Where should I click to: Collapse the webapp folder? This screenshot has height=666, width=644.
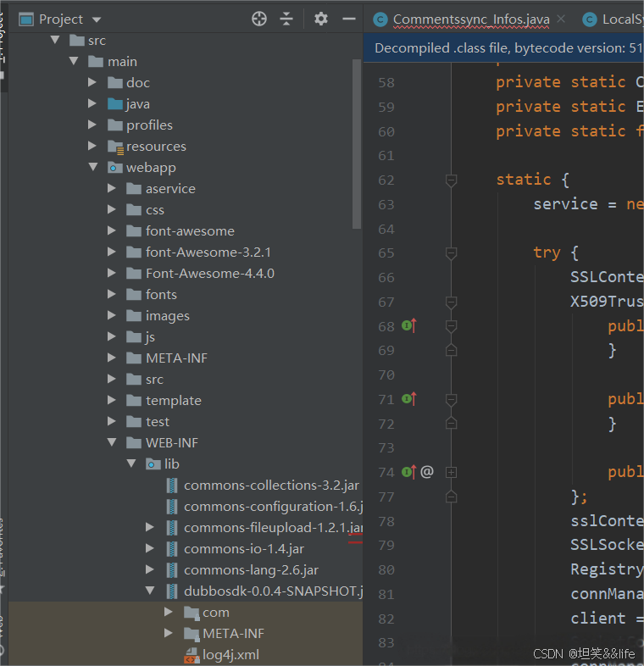coord(93,167)
